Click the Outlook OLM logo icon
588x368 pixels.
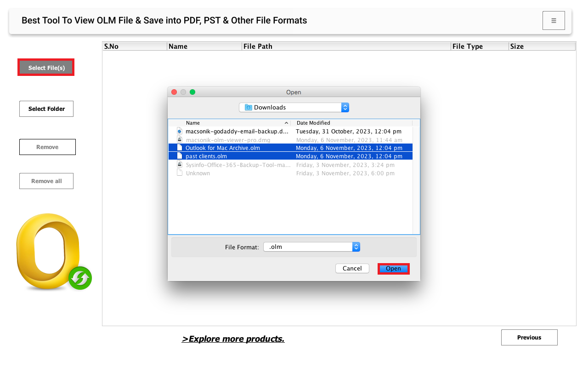tap(54, 252)
